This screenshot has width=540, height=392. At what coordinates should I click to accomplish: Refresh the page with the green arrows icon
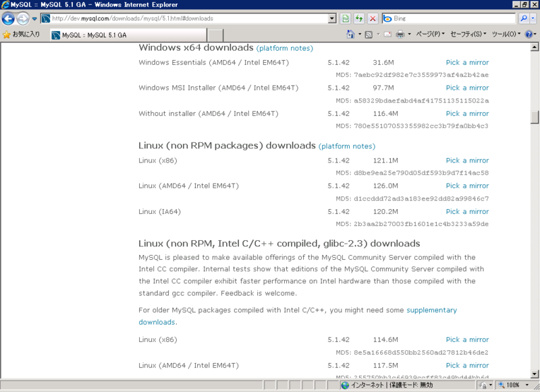coord(359,19)
